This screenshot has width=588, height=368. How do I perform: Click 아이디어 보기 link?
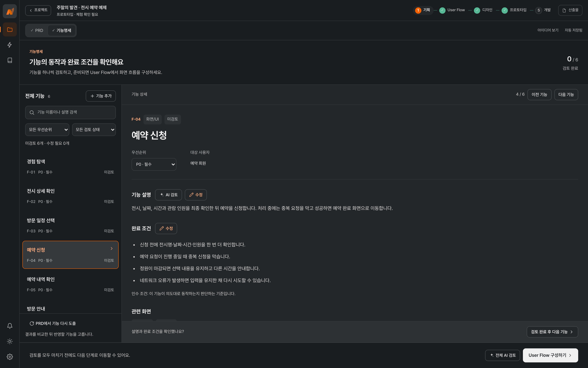pos(548,30)
